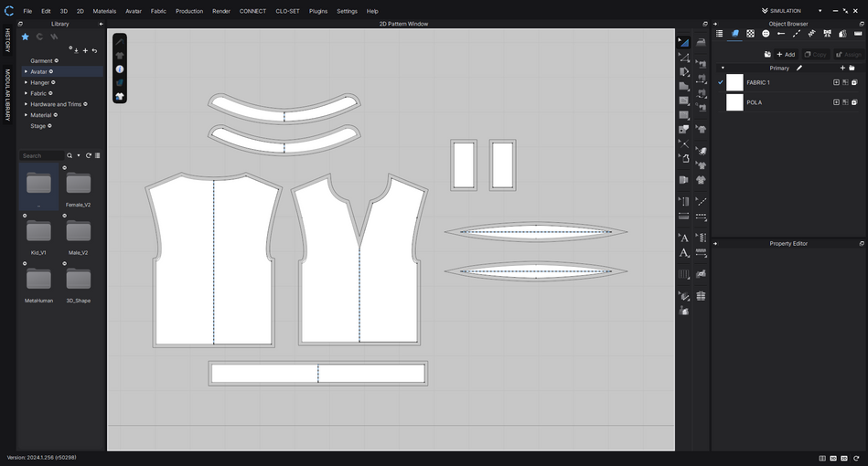Click the download icon in Library panel

(x=76, y=50)
